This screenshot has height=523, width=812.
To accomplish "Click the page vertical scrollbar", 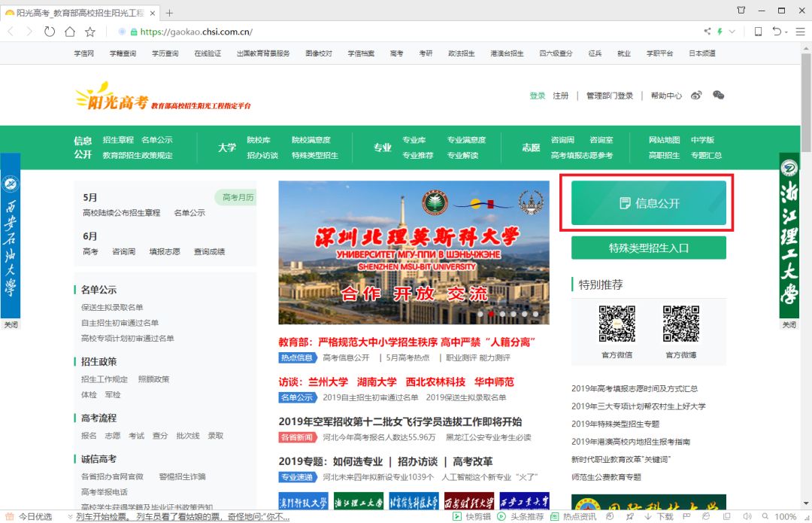I will click(x=806, y=104).
